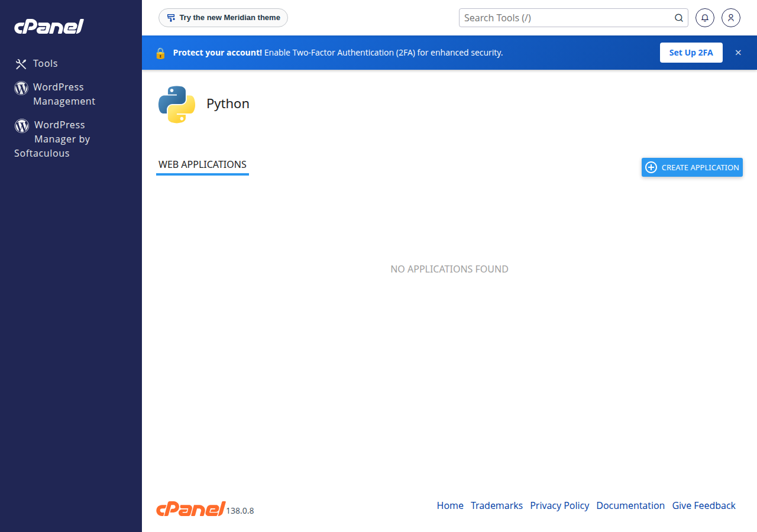Open the notifications bell
This screenshot has height=532, width=757.
coord(705,18)
